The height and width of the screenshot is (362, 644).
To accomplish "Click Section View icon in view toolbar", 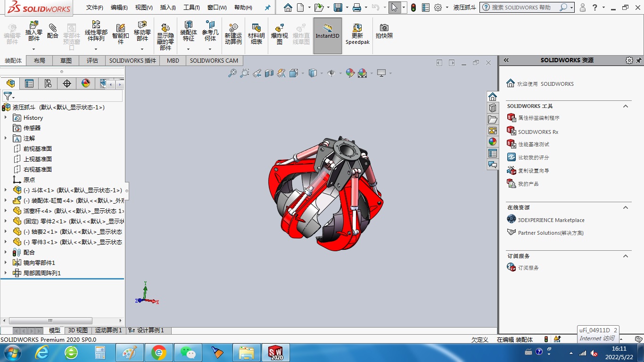I will pyautogui.click(x=269, y=73).
